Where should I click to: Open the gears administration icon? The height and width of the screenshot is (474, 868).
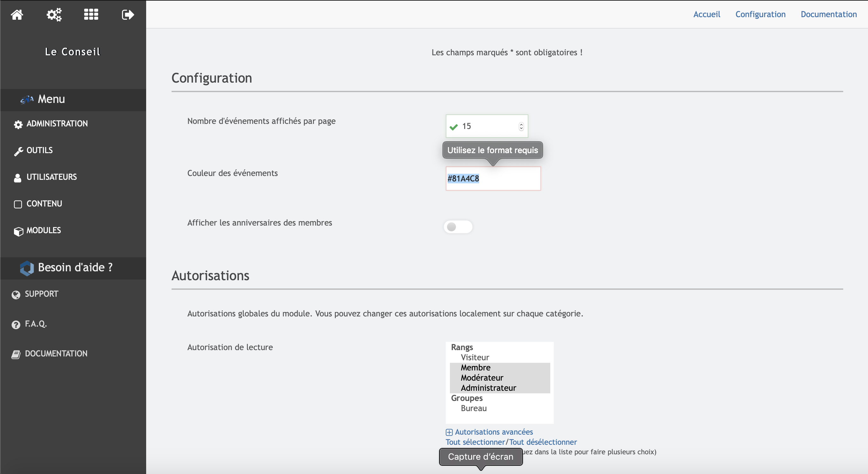coord(54,15)
